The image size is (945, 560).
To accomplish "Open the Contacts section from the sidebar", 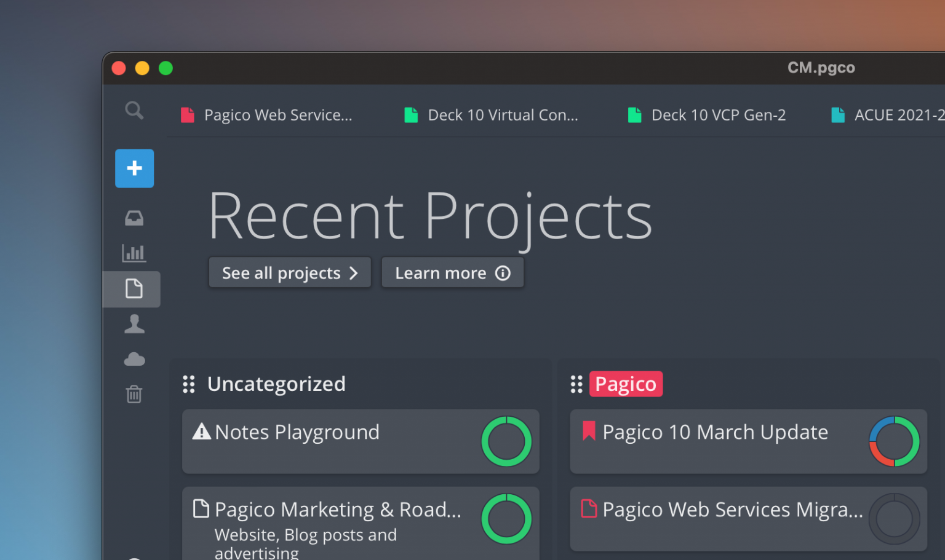I will pyautogui.click(x=134, y=323).
